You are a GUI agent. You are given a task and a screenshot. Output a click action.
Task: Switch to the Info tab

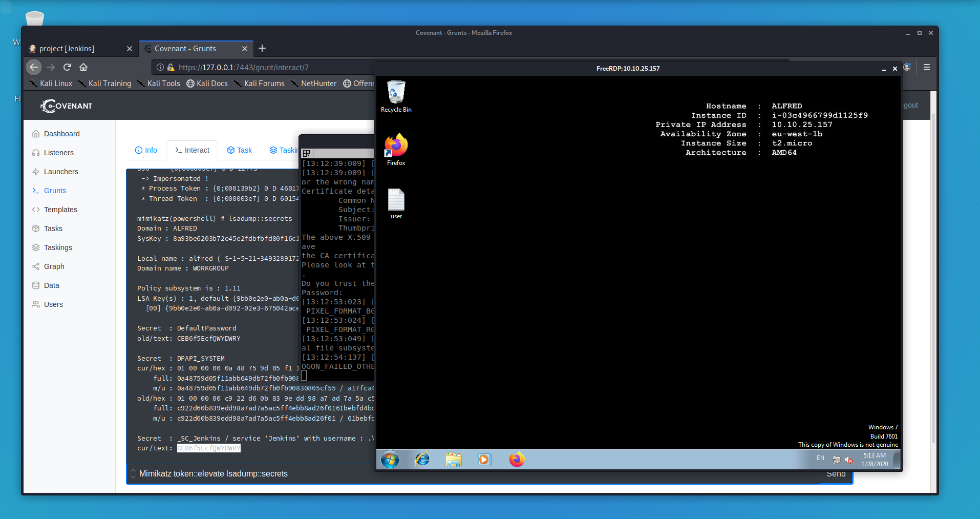146,150
